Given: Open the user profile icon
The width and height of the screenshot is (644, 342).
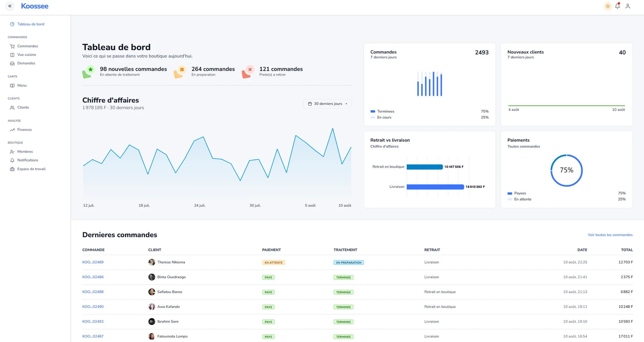Looking at the screenshot, I should tap(628, 6).
